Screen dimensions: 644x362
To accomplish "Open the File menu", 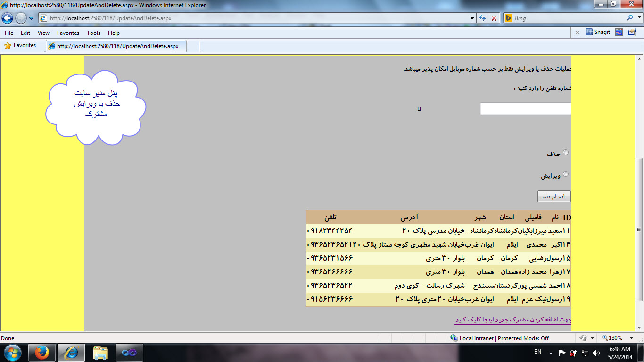I will point(9,33).
